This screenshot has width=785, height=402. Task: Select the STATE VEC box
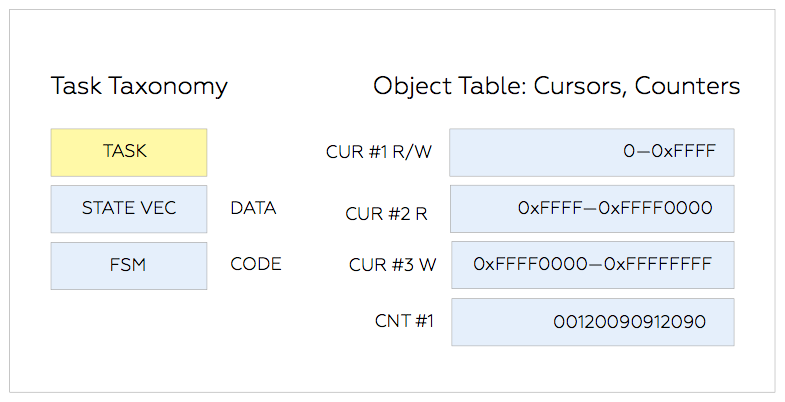coord(129,209)
